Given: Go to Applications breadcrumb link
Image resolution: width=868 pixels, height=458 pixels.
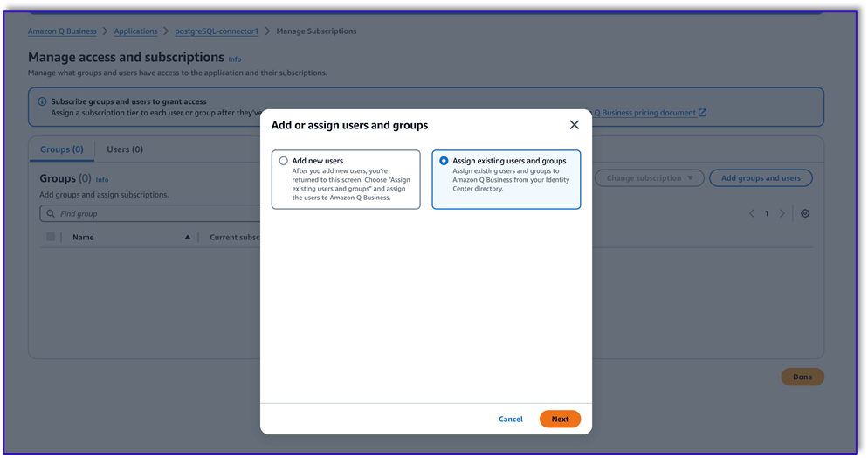Looking at the screenshot, I should click(x=135, y=31).
